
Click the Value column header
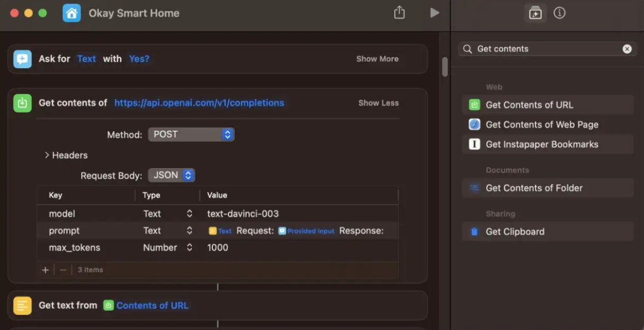217,195
